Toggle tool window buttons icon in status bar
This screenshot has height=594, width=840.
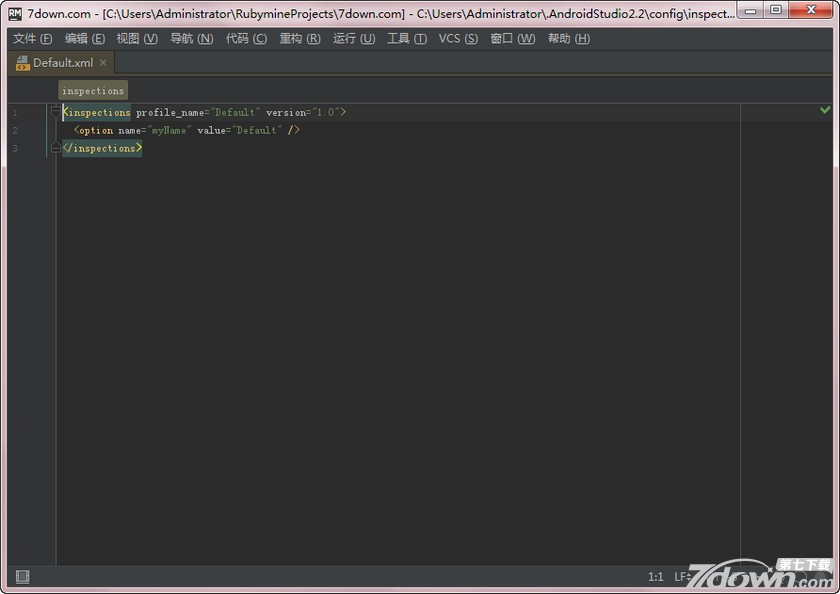[22, 577]
